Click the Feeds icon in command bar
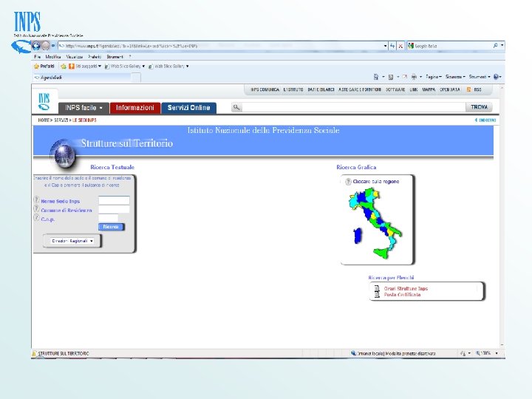This screenshot has width=532, height=399. tap(391, 77)
